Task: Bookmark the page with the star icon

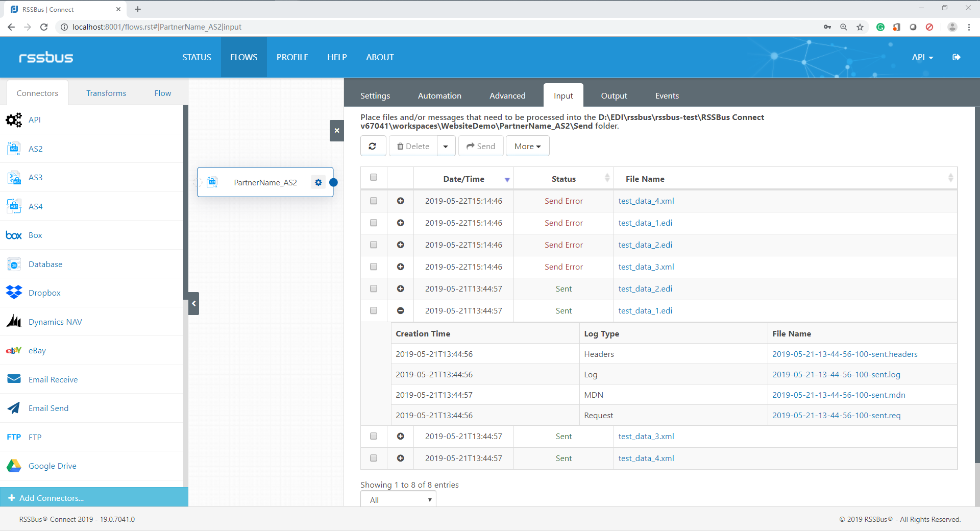Action: point(860,27)
